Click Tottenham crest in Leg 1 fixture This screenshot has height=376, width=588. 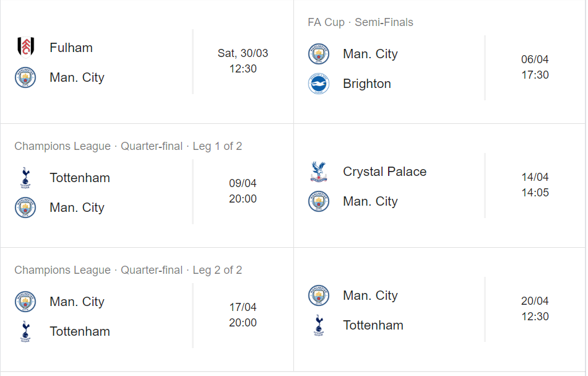25,178
